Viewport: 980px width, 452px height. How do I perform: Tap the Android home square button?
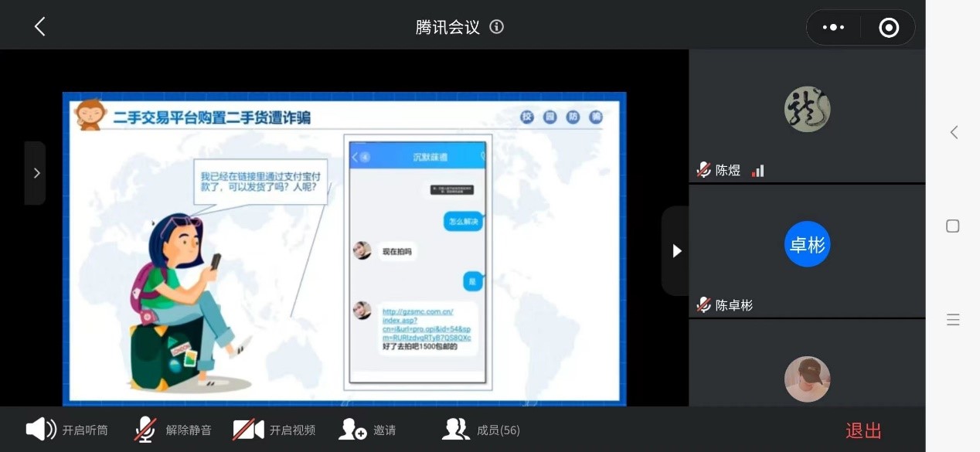click(x=953, y=226)
